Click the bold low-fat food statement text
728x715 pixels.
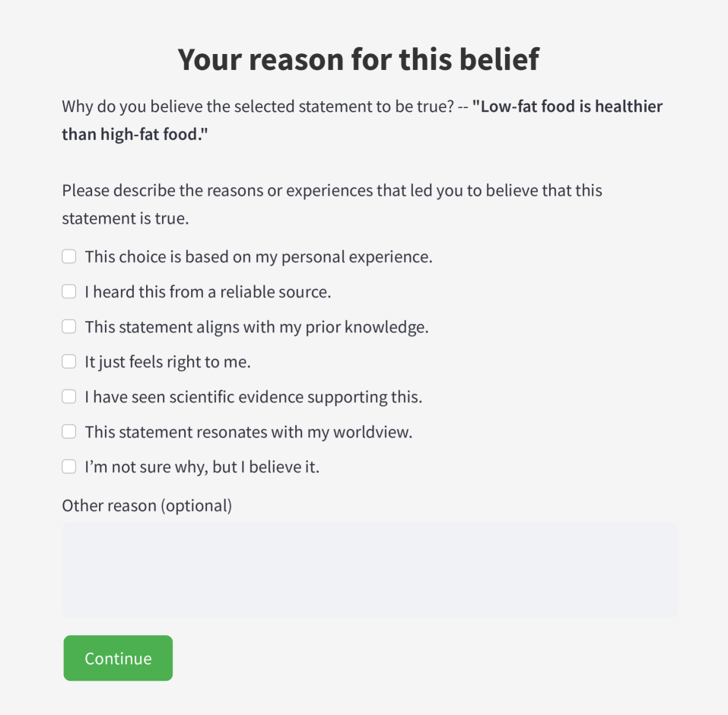click(x=567, y=106)
